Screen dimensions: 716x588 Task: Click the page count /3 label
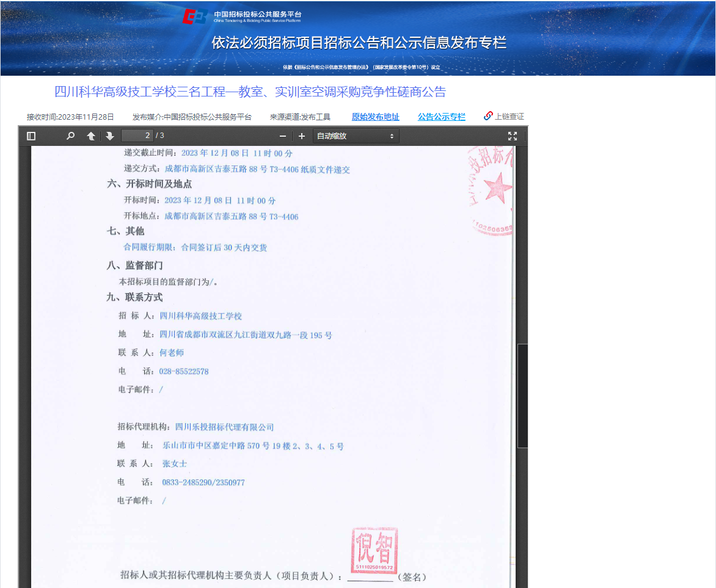(x=160, y=136)
